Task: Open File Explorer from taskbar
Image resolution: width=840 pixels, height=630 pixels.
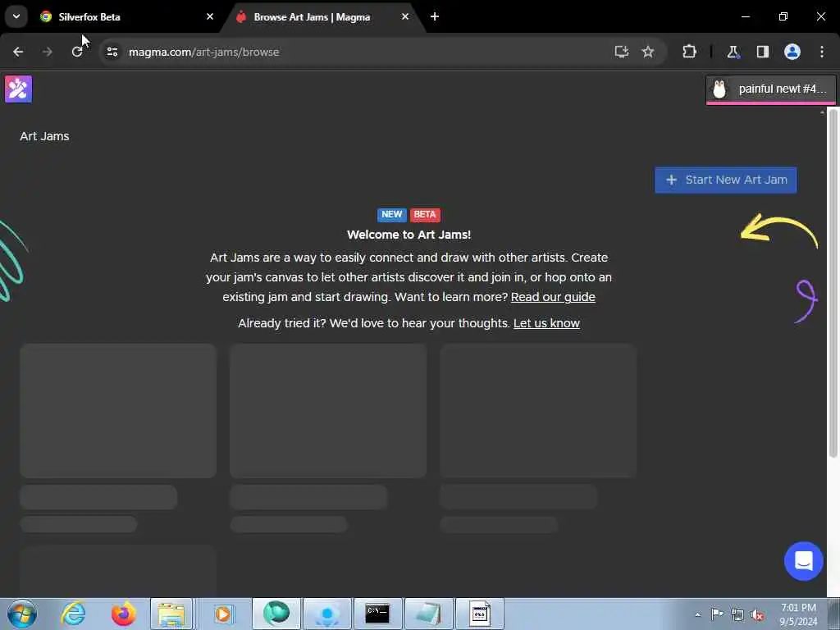Action: point(171,614)
